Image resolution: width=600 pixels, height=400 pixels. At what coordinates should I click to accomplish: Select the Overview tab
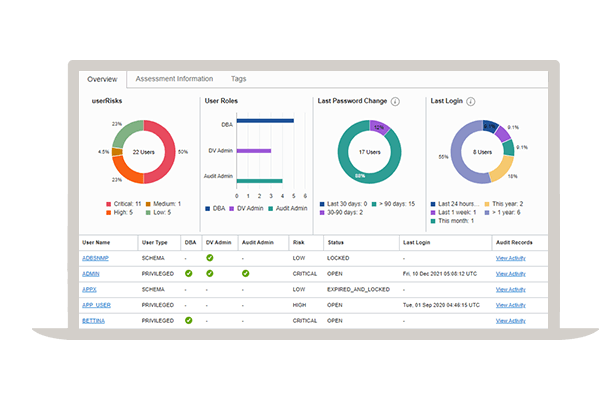point(102,78)
